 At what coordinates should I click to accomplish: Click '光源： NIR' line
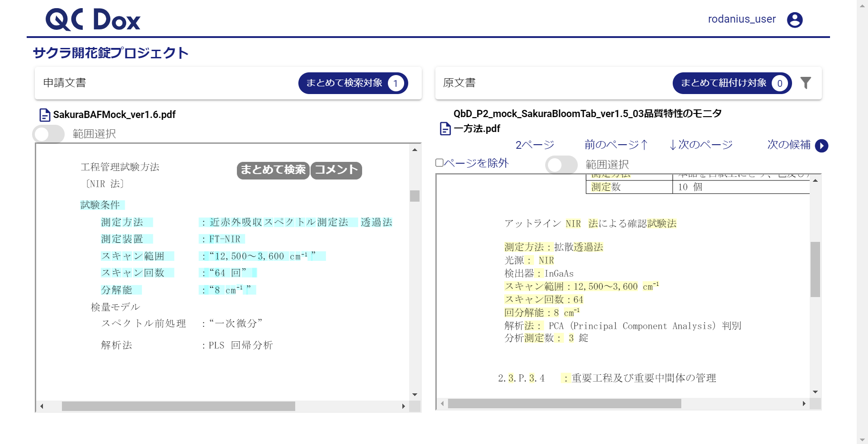pyautogui.click(x=529, y=260)
